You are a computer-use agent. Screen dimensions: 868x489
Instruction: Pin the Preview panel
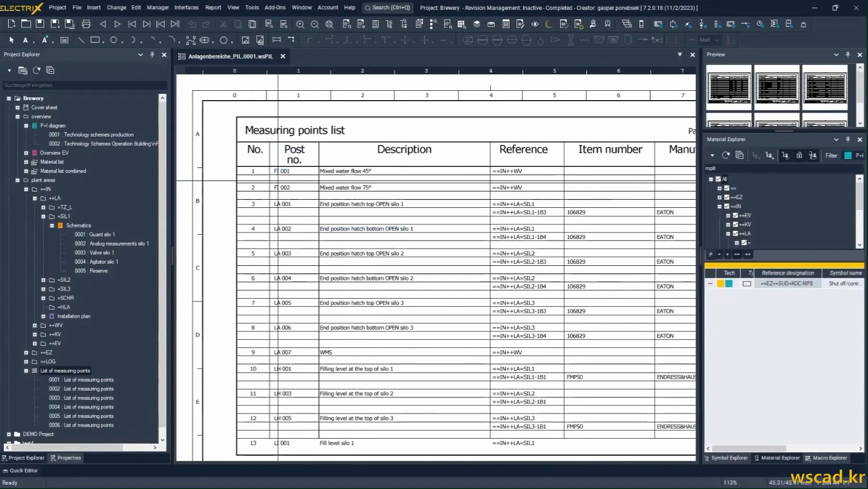(x=848, y=55)
